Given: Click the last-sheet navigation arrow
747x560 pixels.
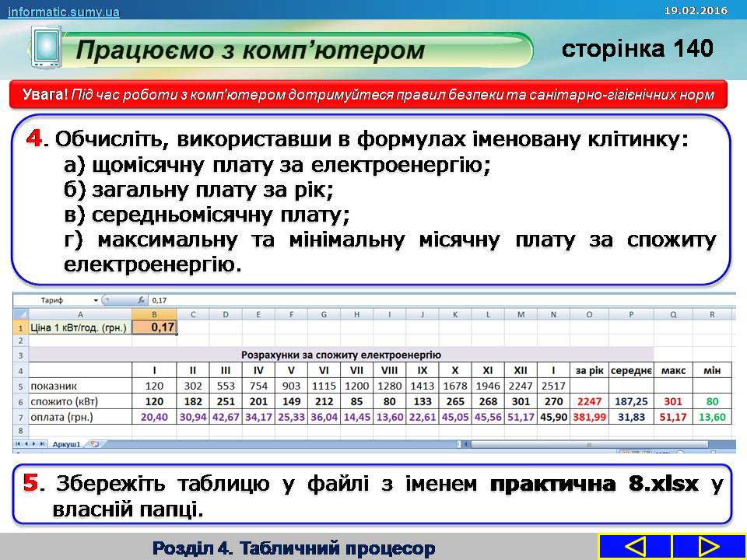Looking at the screenshot, I should pyautogui.click(x=44, y=444).
